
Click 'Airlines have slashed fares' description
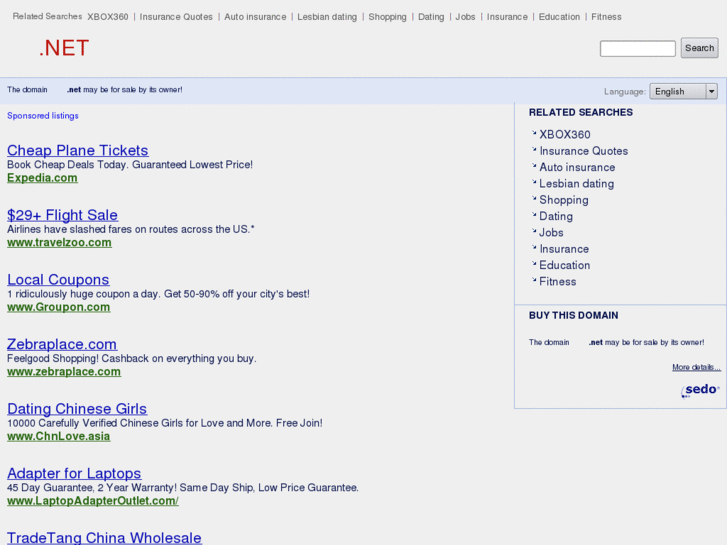131,229
